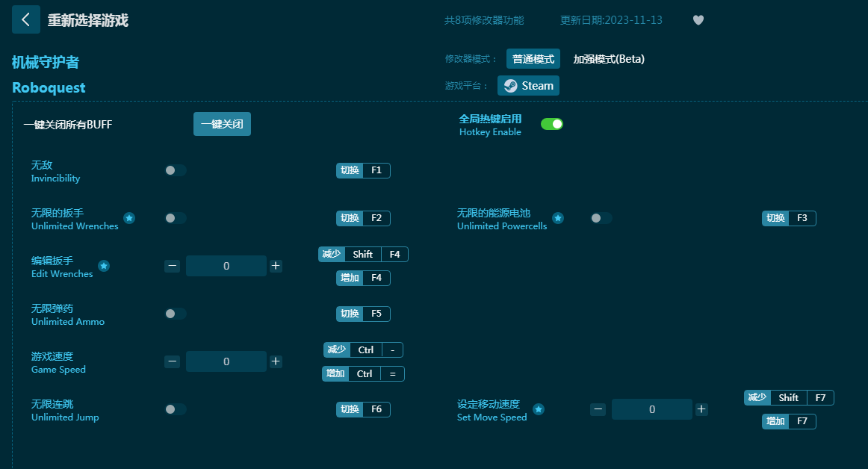This screenshot has width=868, height=469.
Task: Click the 增加 Ctrl = hotkey button
Action: click(363, 373)
